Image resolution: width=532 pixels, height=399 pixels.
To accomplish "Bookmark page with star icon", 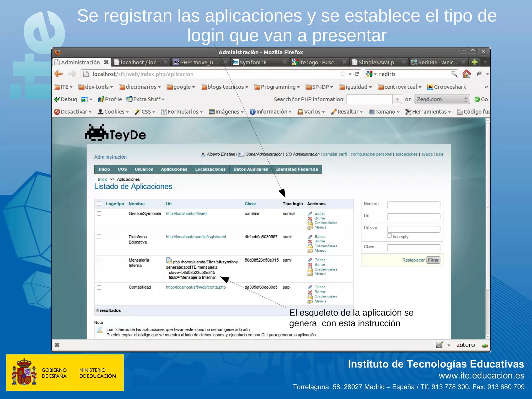I will [x=343, y=74].
